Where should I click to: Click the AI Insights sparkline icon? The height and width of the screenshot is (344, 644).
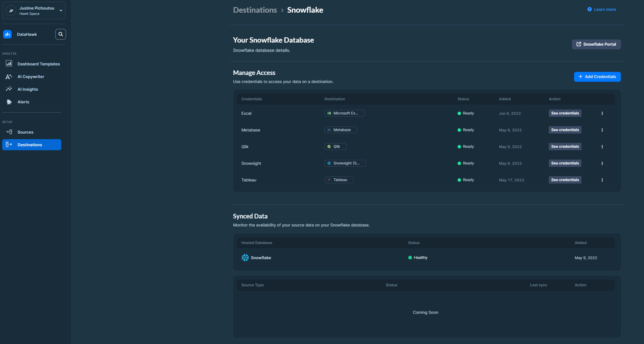pyautogui.click(x=9, y=89)
